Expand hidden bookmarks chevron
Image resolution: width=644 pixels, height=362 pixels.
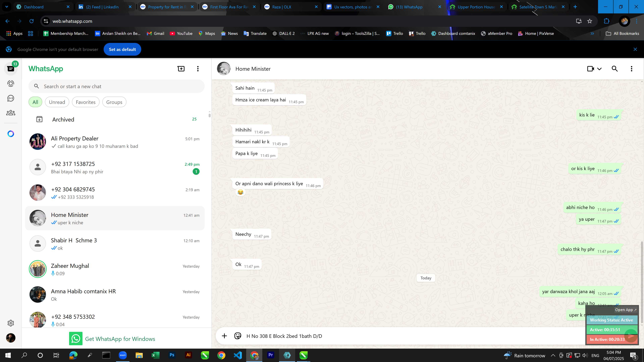tap(592, 34)
